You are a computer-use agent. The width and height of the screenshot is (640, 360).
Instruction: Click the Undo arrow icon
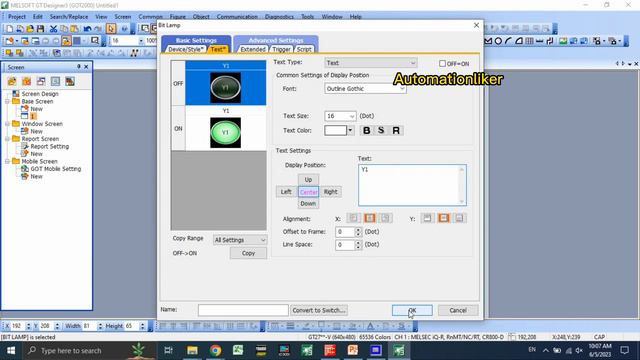coord(87,29)
